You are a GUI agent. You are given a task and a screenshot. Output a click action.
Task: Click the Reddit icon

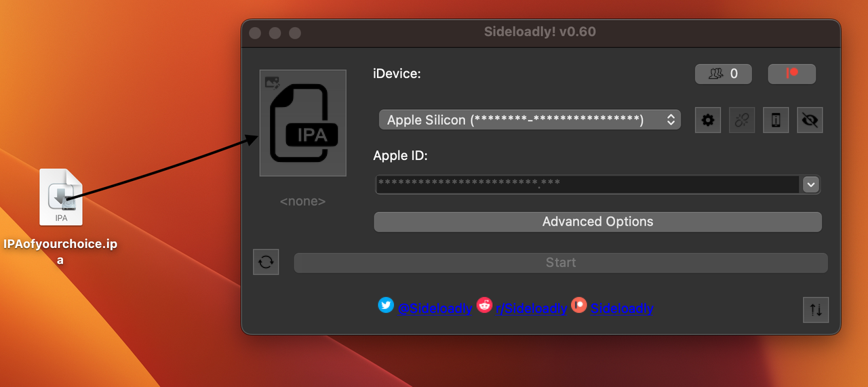pos(484,305)
